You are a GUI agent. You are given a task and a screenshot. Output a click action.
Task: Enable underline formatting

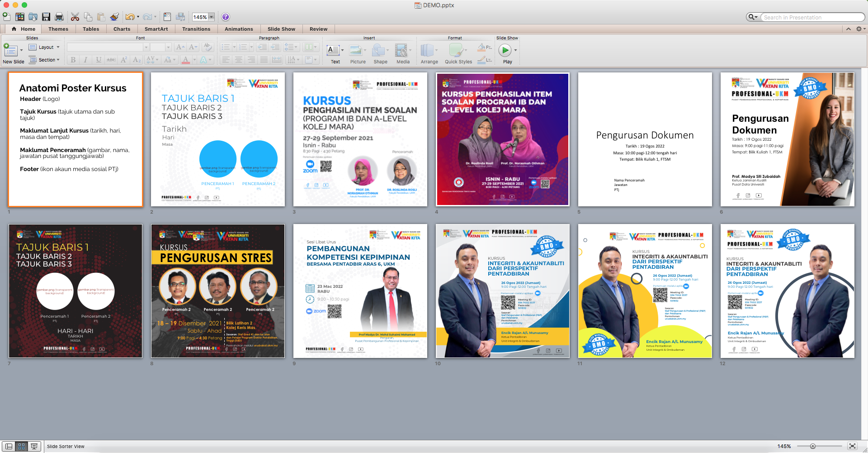98,59
